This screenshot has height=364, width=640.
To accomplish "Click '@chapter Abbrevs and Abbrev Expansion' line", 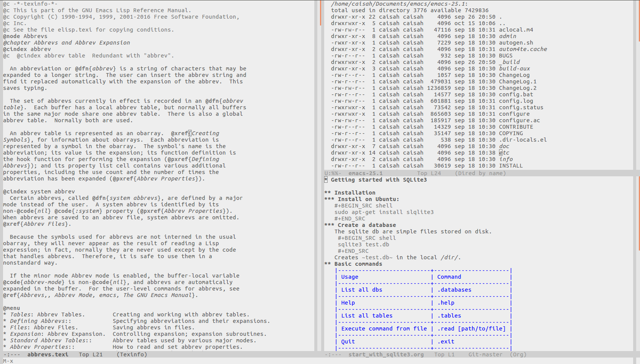I will pyautogui.click(x=66, y=43).
